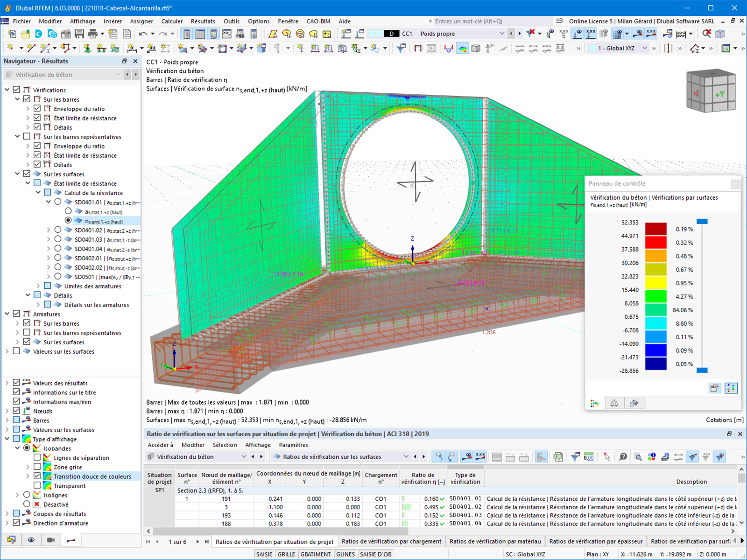Click the help question mark icon in table toolbar
This screenshot has width=747, height=560.
pyautogui.click(x=623, y=457)
